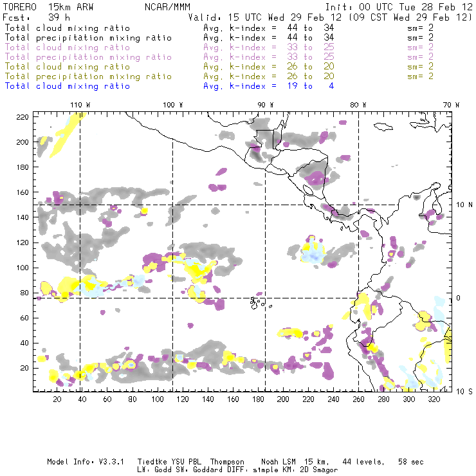Screen dimensions: 476x476
Task: Click the y-axis tick label '120'
Action: (x=23, y=243)
